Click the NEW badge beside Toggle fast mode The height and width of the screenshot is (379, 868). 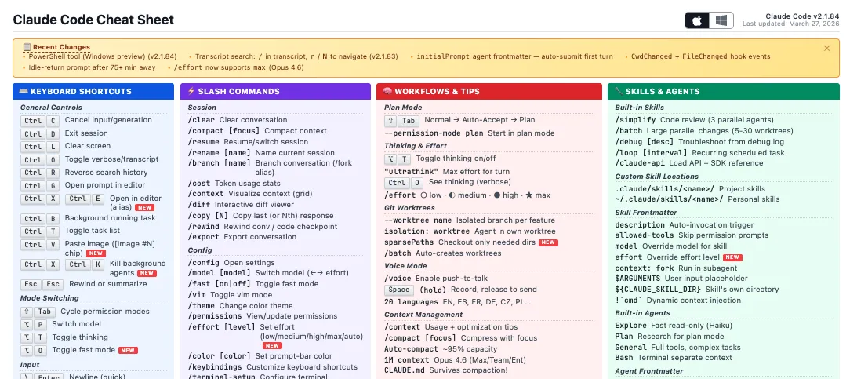pos(128,350)
